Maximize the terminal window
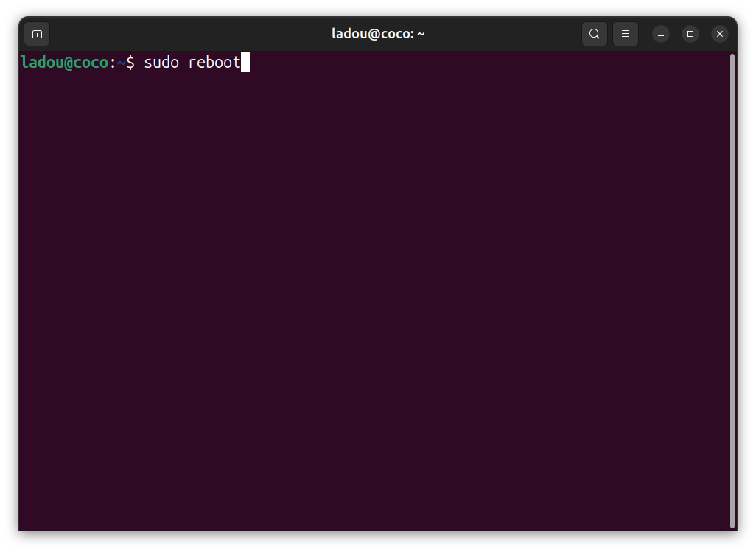 click(x=690, y=34)
